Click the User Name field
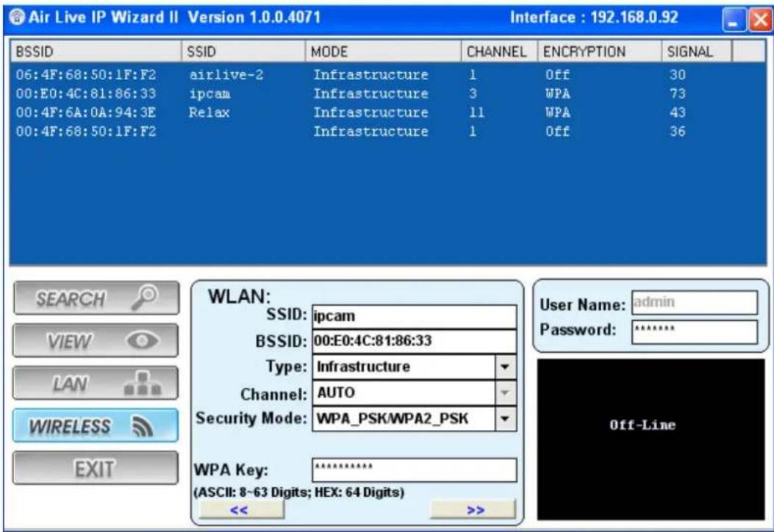The width and height of the screenshot is (774, 532). click(x=695, y=303)
